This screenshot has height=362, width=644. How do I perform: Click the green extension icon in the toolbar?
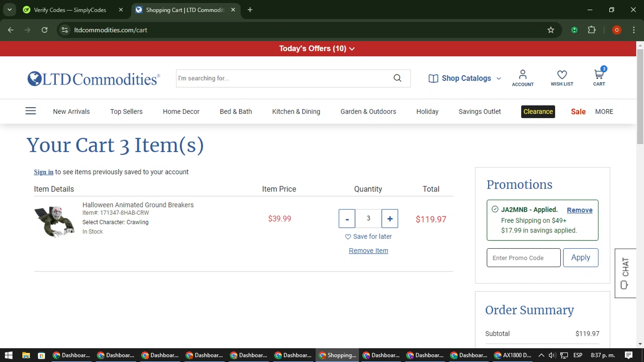[574, 30]
